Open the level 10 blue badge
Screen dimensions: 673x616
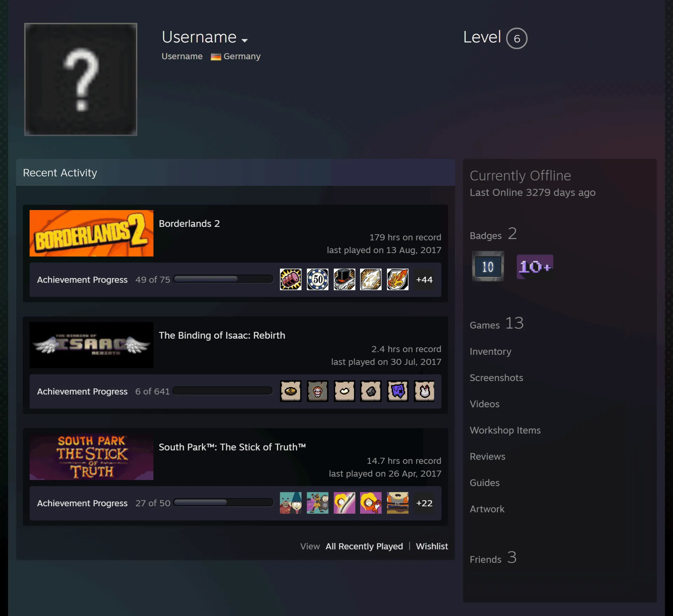488,266
